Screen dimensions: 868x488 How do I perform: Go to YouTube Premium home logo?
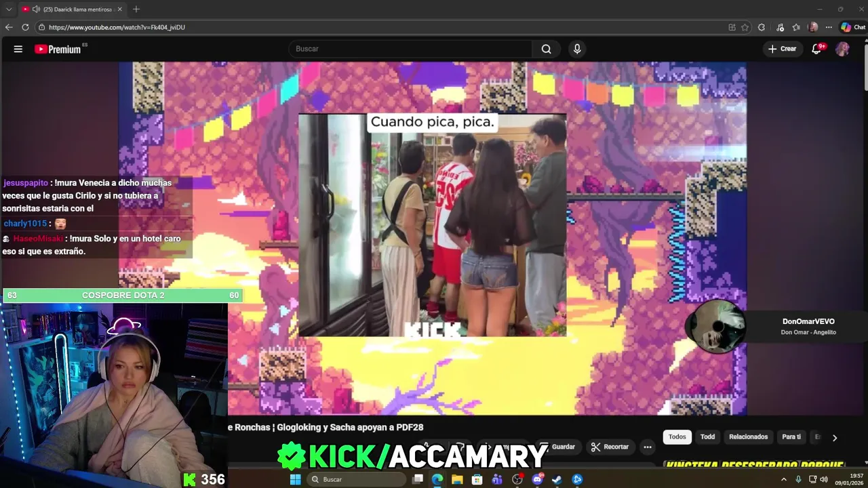tap(58, 49)
